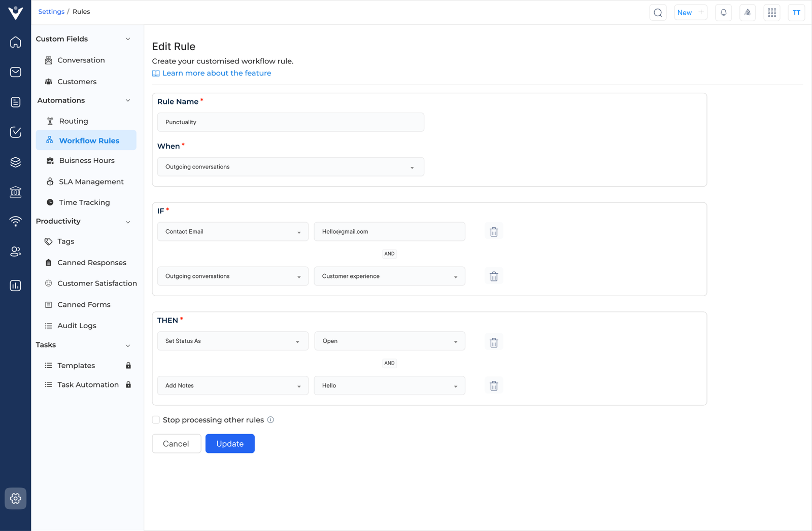Delete the Set Status As action row
The height and width of the screenshot is (531, 812).
click(494, 342)
